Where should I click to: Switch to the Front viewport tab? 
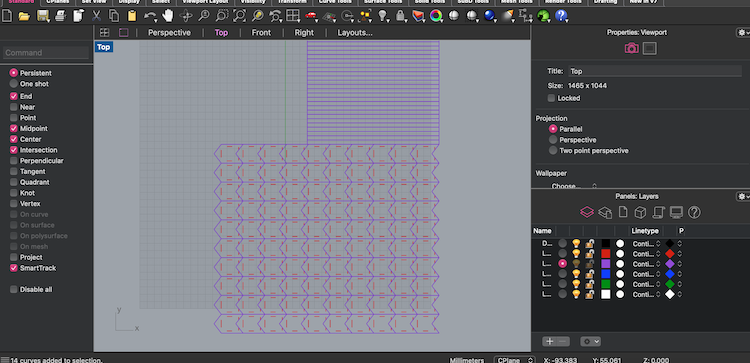pos(261,33)
